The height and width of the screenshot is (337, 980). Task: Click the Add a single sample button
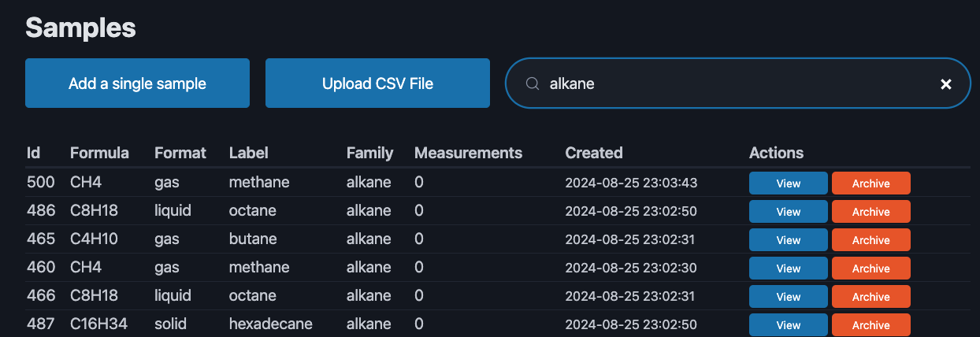137,83
